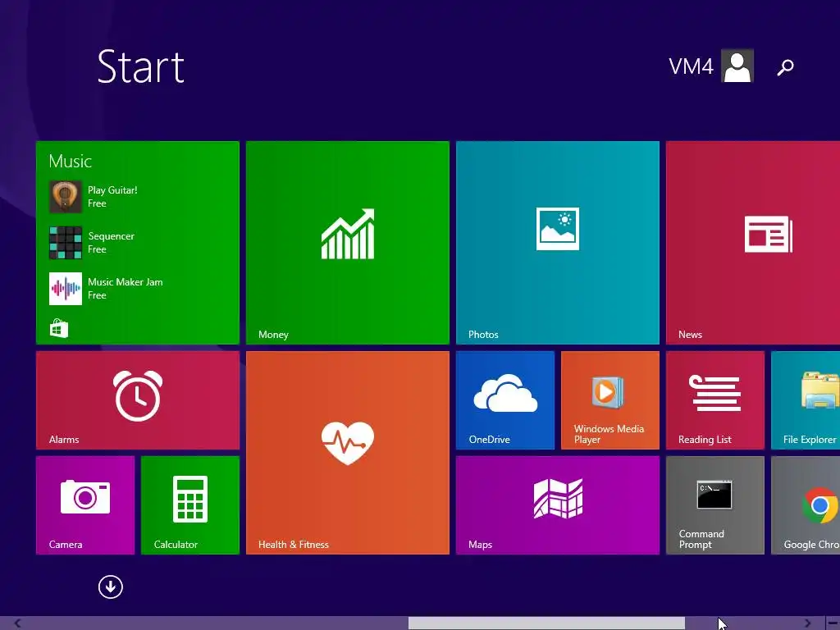Open the Calculator tile
This screenshot has width=840, height=630.
(x=190, y=505)
